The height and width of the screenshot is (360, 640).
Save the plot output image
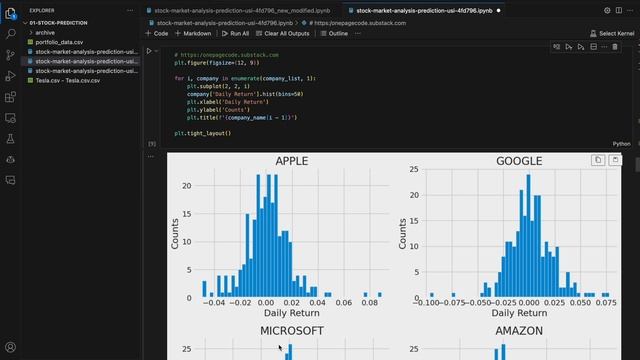point(615,160)
